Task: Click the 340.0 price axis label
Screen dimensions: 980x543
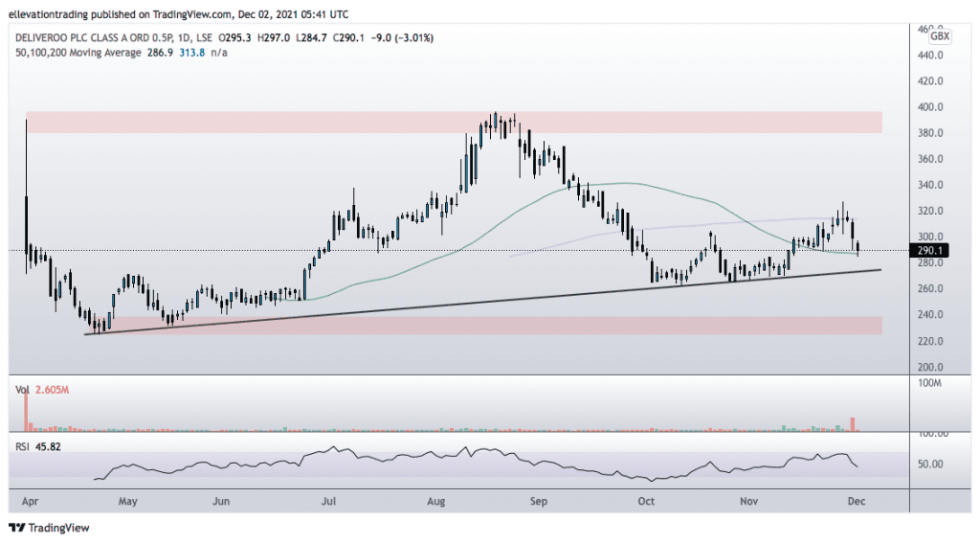Action: pos(930,185)
